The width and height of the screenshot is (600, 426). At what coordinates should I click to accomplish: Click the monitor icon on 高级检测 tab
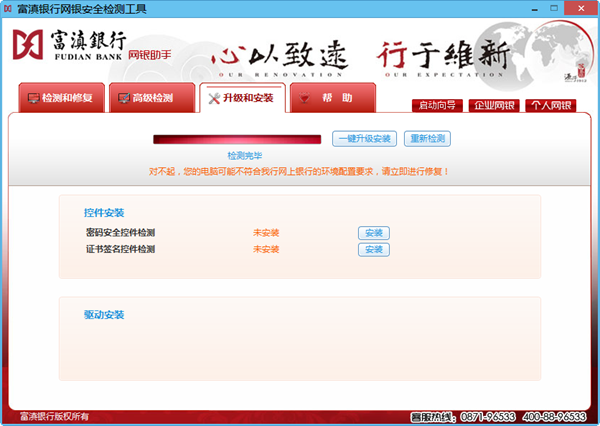coord(125,99)
